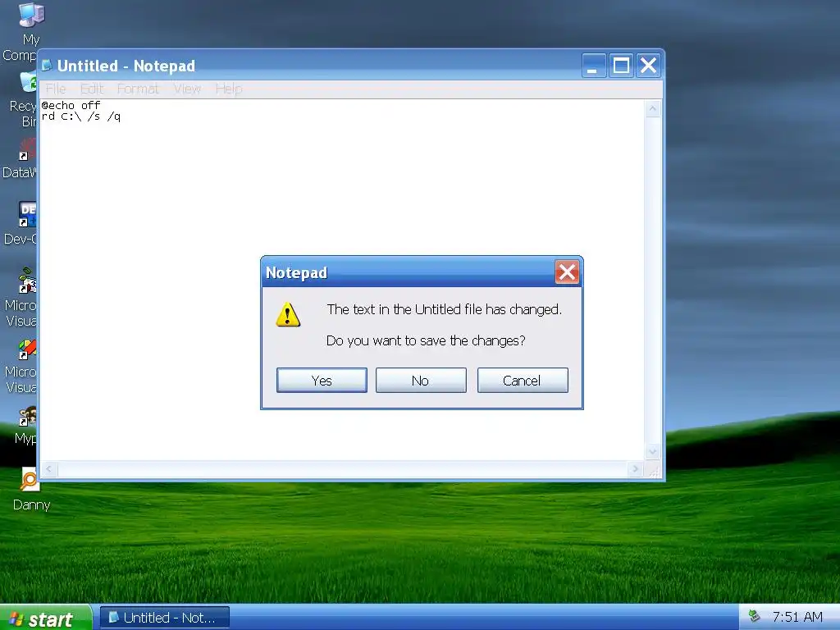The height and width of the screenshot is (630, 840).
Task: Click the 'rd C:\ /s /q' line
Action: click(81, 116)
